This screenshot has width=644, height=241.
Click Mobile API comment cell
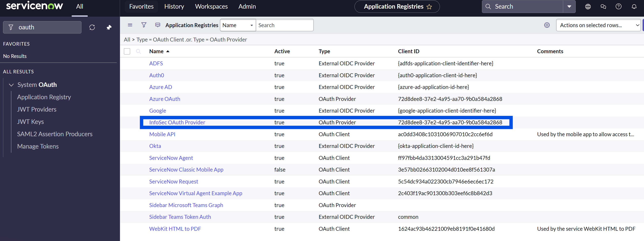click(x=586, y=134)
